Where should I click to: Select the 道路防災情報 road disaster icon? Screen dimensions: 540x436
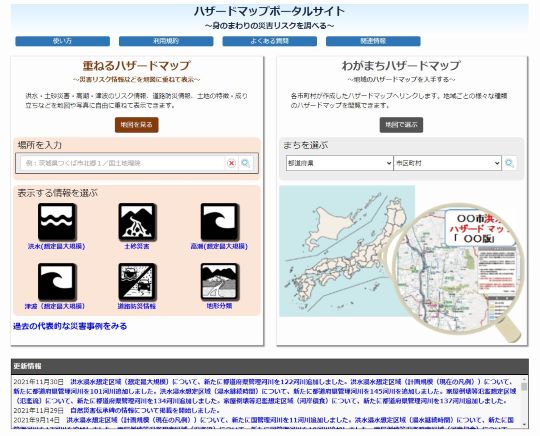click(x=137, y=282)
